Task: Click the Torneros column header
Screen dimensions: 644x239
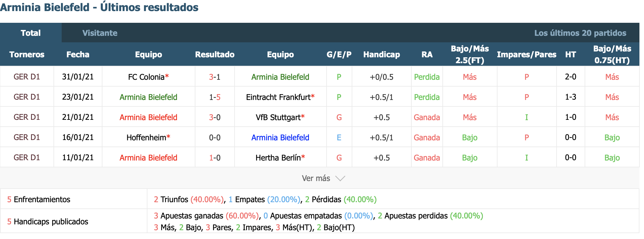Action: point(27,54)
